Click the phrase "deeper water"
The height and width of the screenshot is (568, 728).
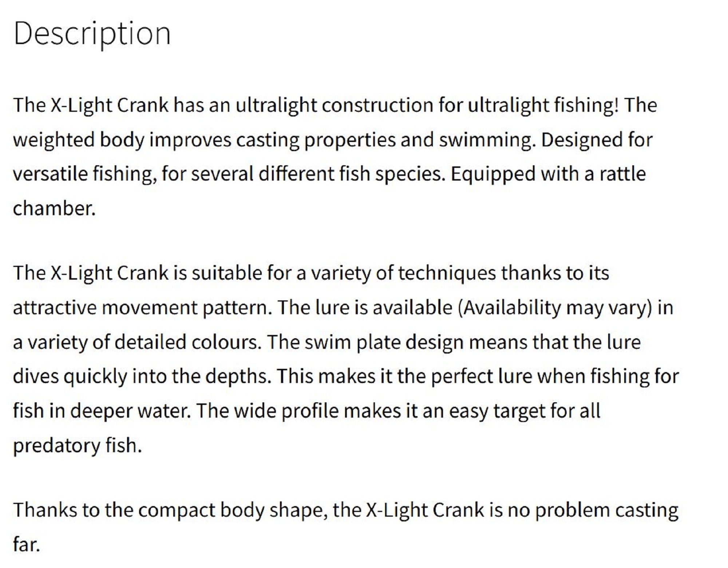(x=130, y=411)
